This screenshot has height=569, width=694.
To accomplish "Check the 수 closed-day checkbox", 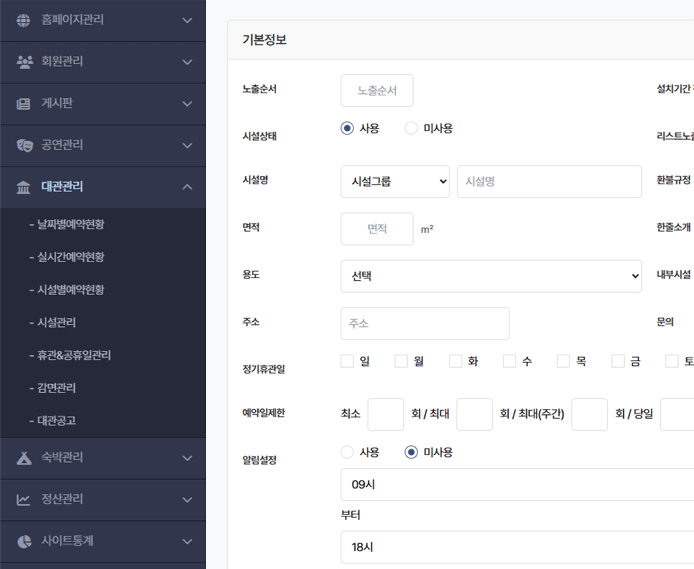I will [509, 361].
